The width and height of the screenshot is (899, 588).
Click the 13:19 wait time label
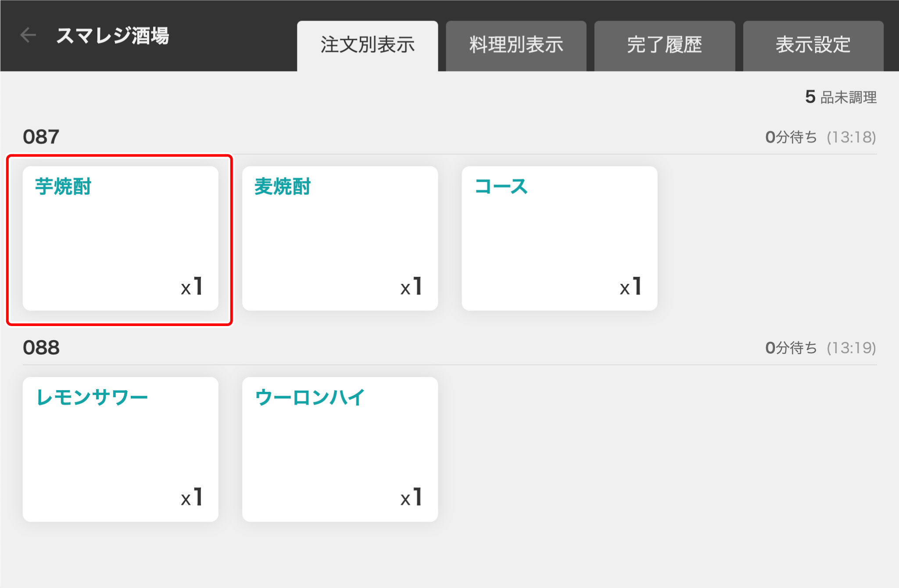pyautogui.click(x=820, y=348)
